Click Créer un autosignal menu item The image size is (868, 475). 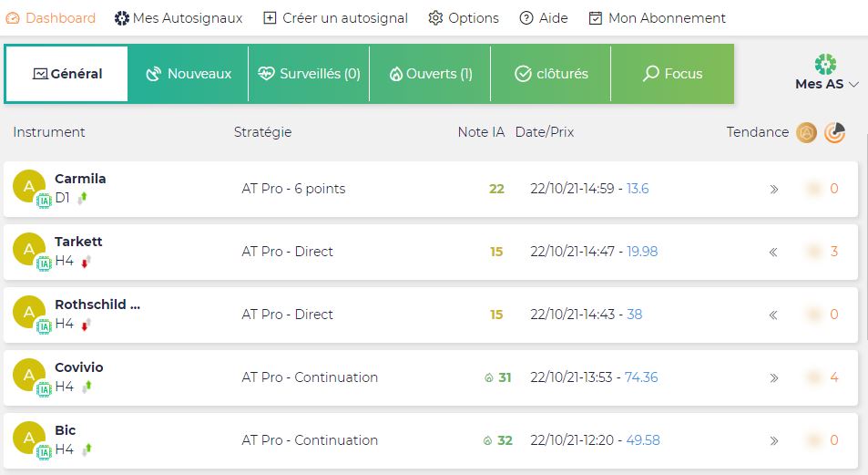(335, 18)
